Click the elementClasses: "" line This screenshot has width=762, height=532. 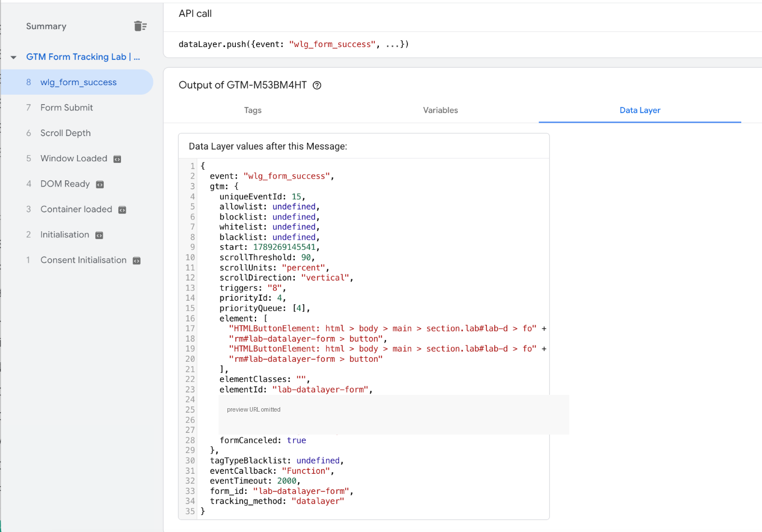tap(264, 379)
